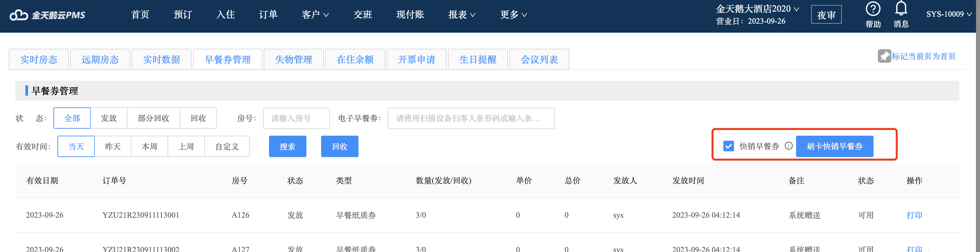Select the 部分回收 status filter

[154, 118]
